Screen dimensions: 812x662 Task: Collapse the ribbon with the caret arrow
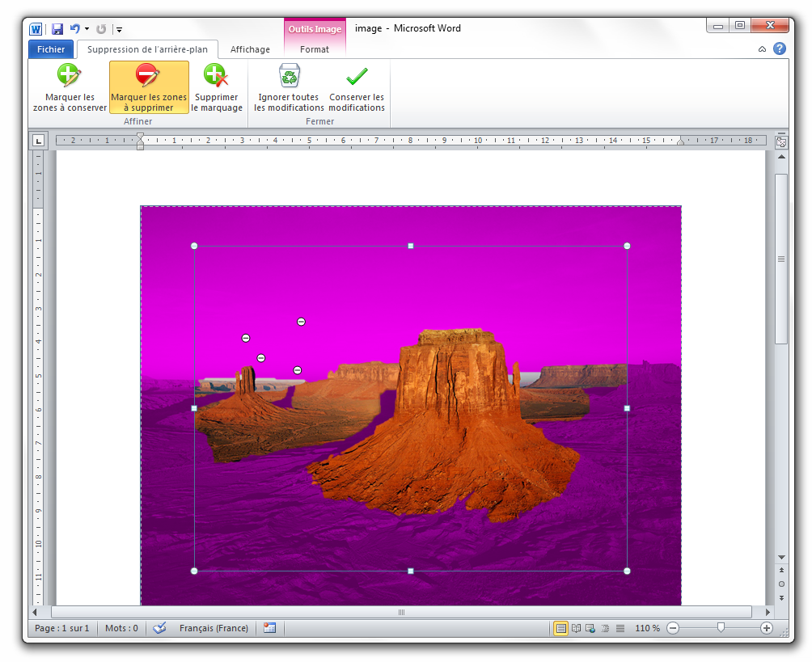[762, 49]
